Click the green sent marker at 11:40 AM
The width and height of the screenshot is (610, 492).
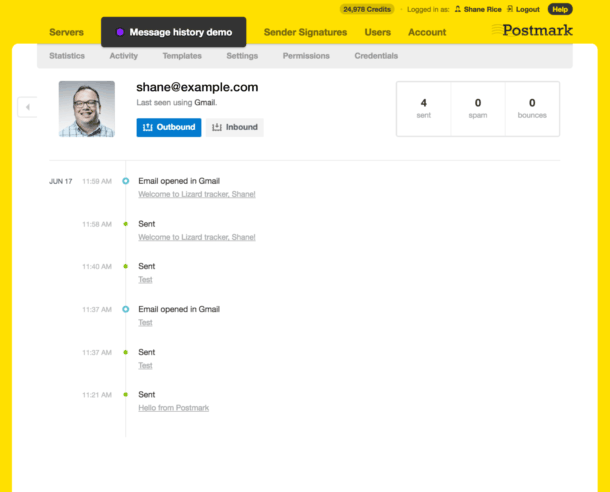click(126, 266)
